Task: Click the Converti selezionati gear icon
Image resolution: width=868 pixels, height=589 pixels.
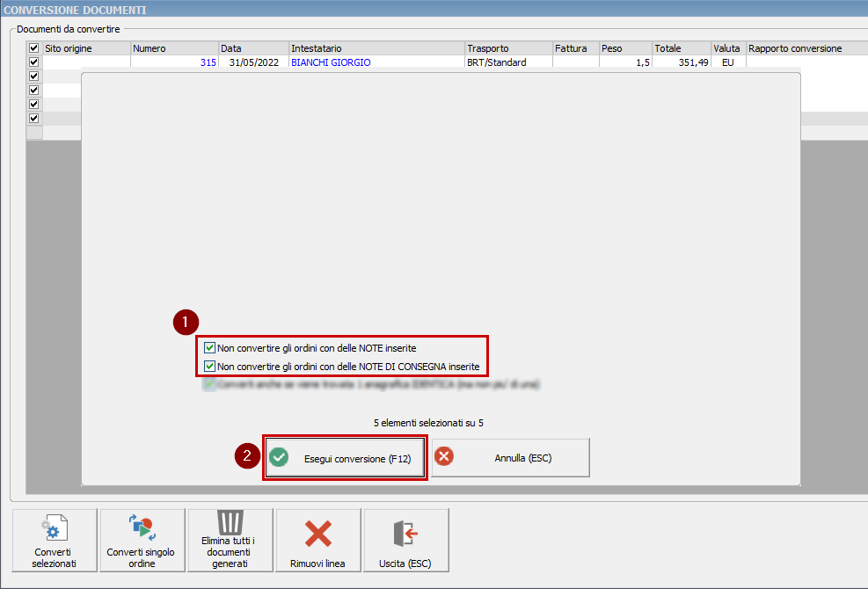Action: 54,530
